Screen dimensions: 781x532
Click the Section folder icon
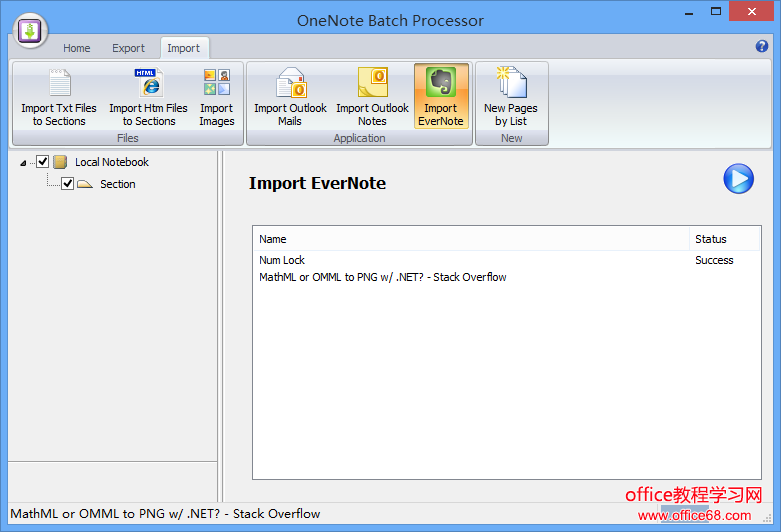85,184
